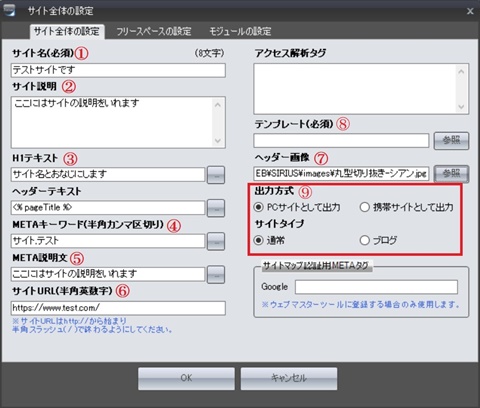Switch to モジュールの設定 tab
This screenshot has height=408, width=480.
240,32
